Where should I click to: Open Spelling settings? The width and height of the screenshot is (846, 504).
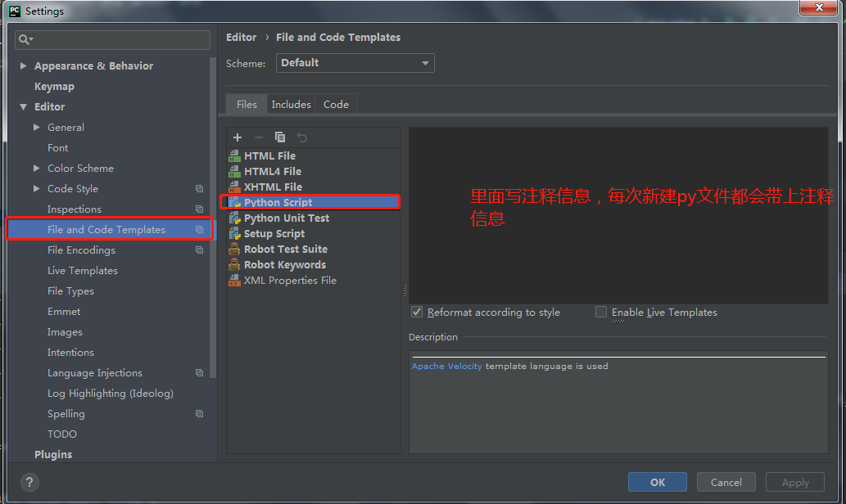pyautogui.click(x=66, y=414)
